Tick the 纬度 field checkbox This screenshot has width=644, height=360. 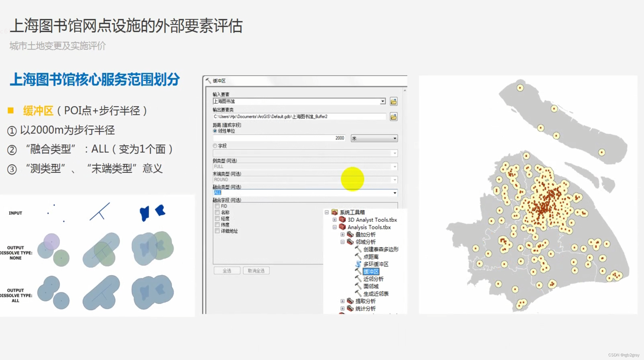point(217,225)
